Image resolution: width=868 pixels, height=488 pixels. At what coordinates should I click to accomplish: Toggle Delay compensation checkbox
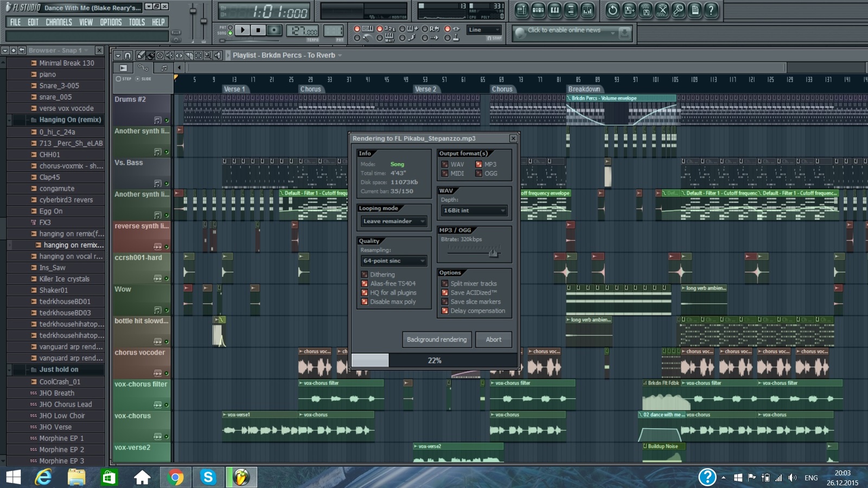pos(445,311)
